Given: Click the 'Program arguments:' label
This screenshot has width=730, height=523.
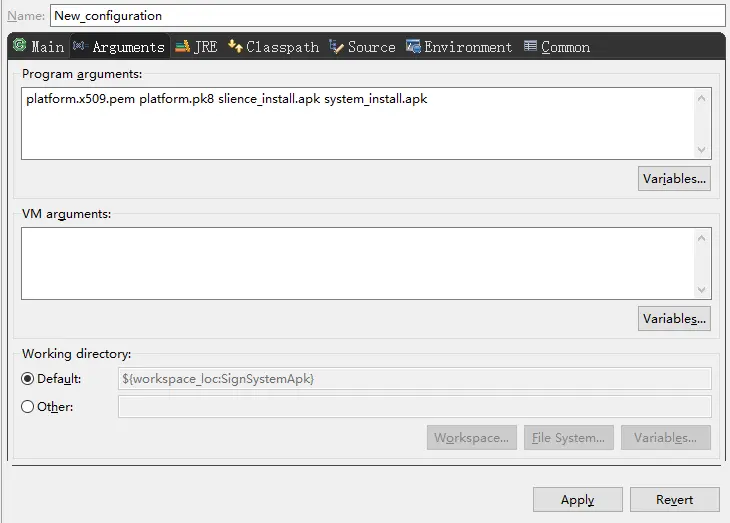Looking at the screenshot, I should pyautogui.click(x=82, y=74).
